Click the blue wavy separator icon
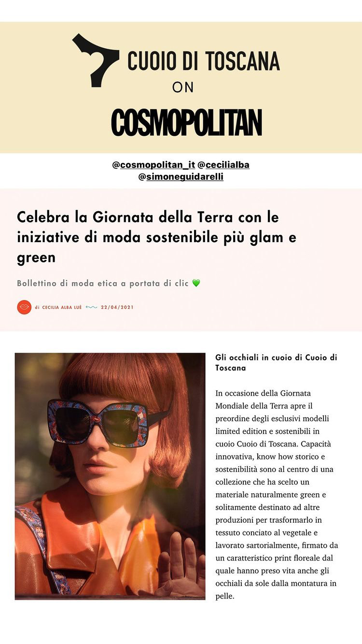 pos(91,307)
